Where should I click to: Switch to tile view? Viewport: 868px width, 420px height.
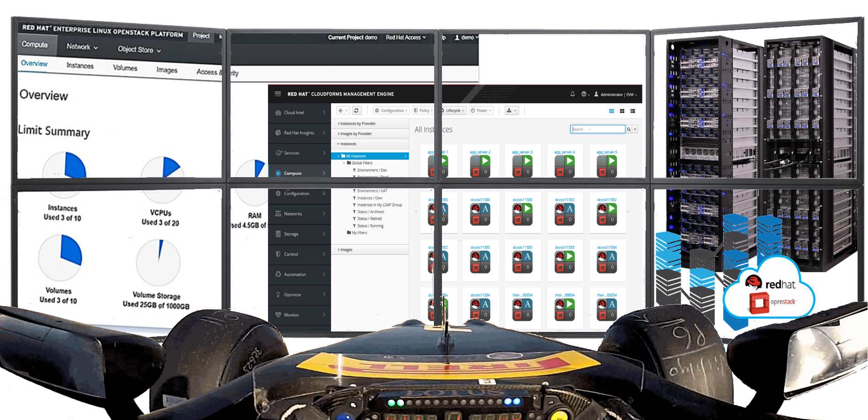[622, 111]
